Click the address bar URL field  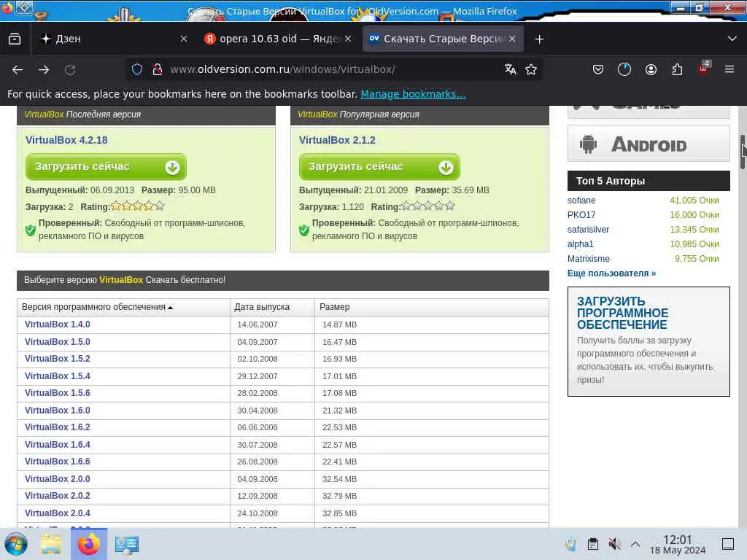pyautogui.click(x=333, y=69)
